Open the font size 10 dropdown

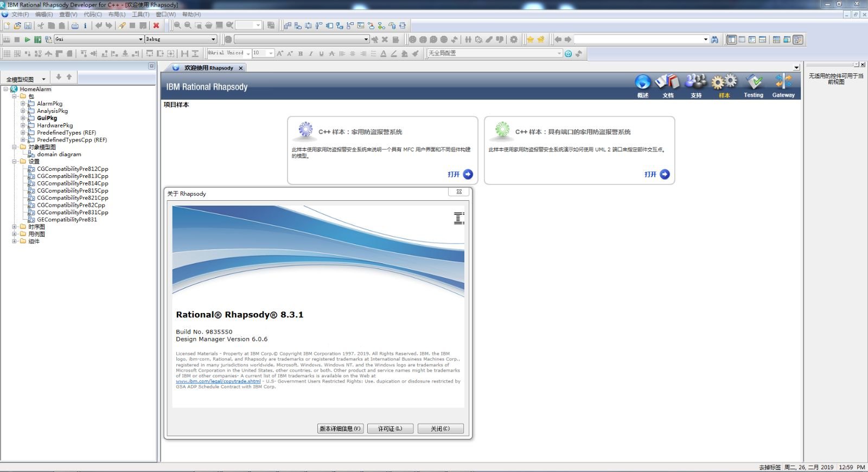271,53
